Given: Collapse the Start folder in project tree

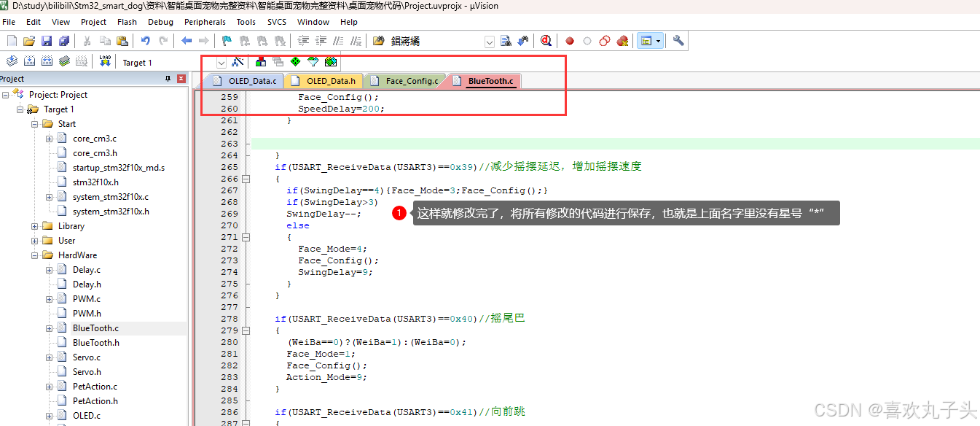Looking at the screenshot, I should click(34, 124).
